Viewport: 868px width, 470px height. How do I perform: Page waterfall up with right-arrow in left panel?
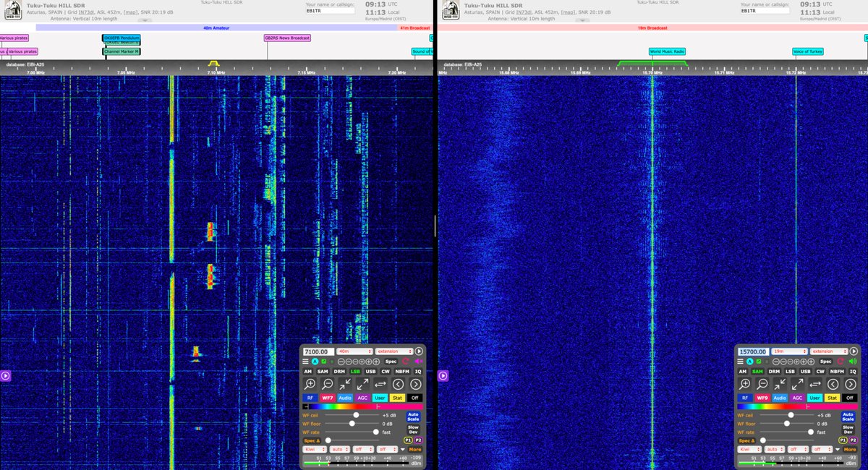[416, 384]
